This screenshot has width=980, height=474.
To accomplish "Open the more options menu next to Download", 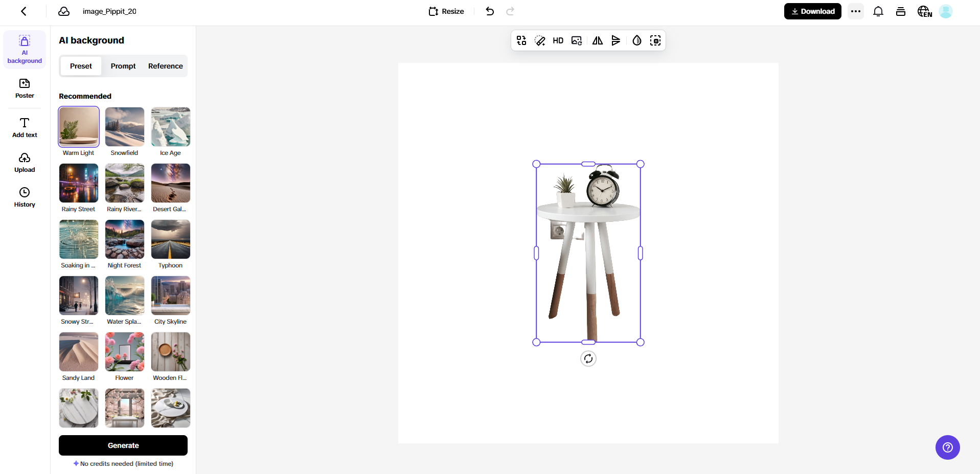I will point(855,11).
